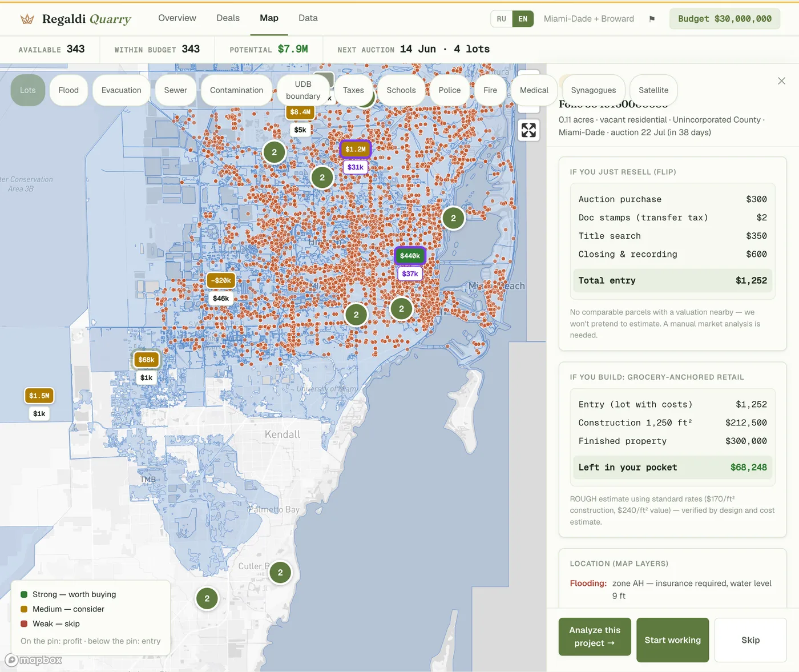Viewport: 799px width, 672px height.
Task: Click the Weak red legend swatch
Action: tap(24, 623)
